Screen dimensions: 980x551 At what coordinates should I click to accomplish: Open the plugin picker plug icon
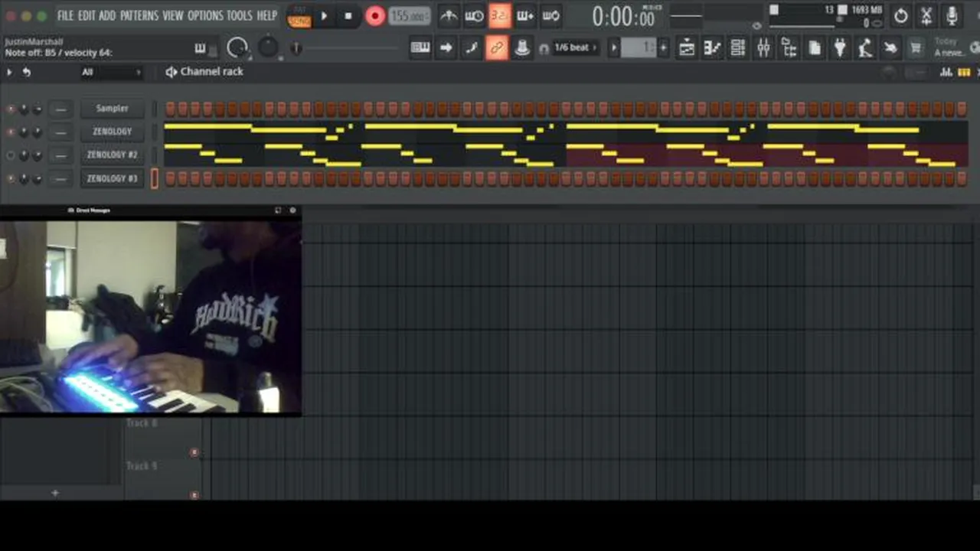point(840,48)
